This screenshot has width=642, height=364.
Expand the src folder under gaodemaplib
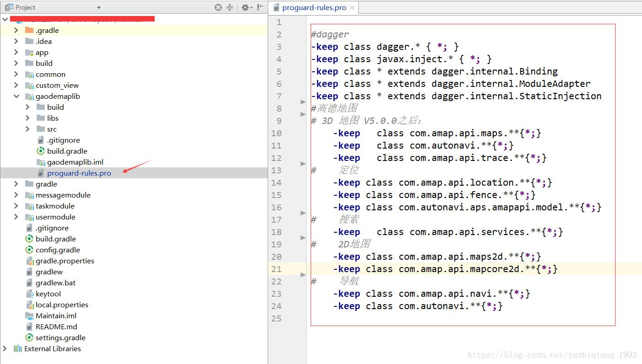pos(27,129)
